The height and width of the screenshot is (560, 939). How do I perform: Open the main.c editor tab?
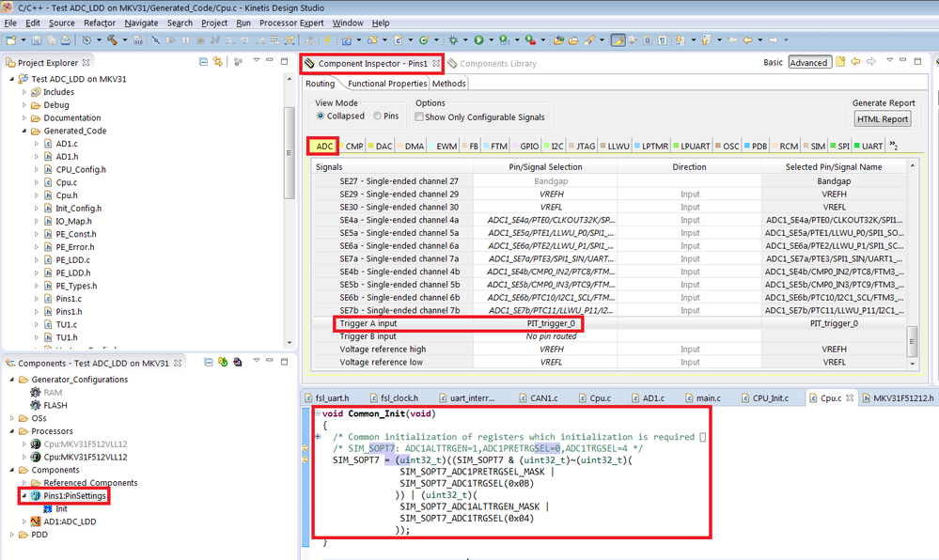click(703, 397)
